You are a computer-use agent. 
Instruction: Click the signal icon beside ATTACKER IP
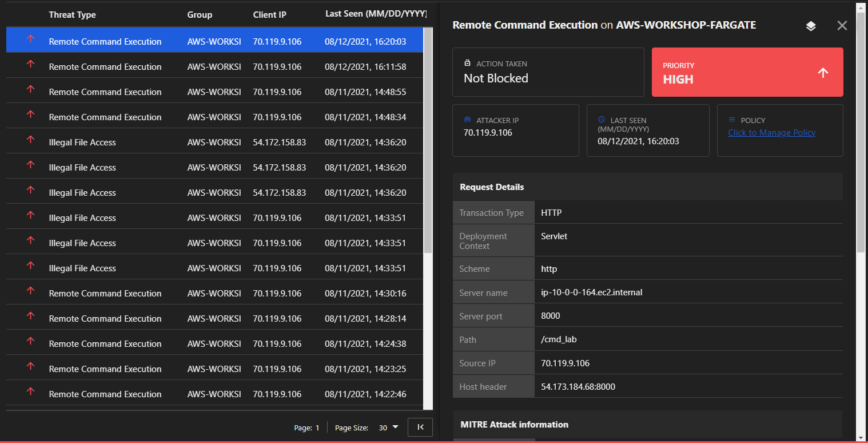[x=467, y=120]
